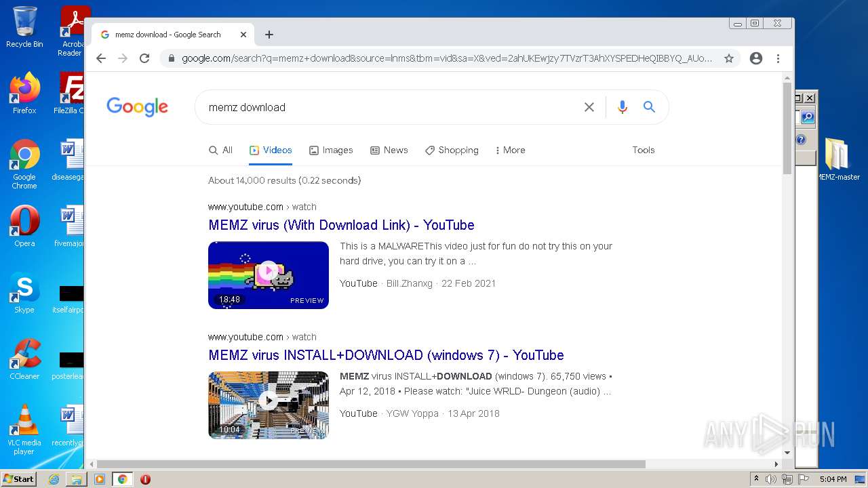Expand the More search options menu
This screenshot has width=868, height=488.
511,150
